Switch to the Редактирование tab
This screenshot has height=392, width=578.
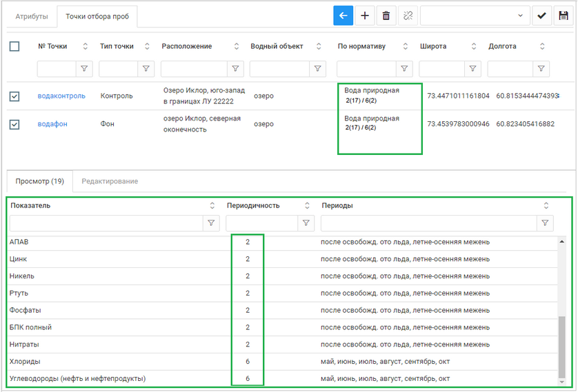110,181
